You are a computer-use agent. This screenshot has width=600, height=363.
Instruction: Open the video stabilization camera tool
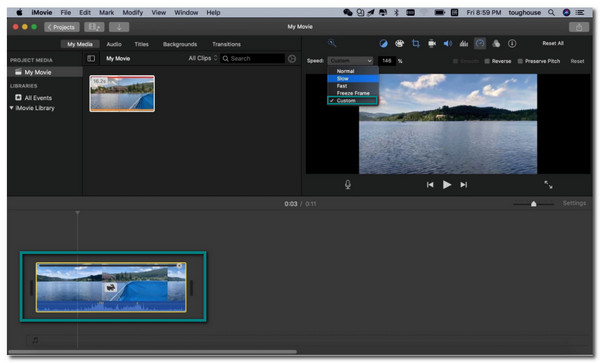coord(432,44)
